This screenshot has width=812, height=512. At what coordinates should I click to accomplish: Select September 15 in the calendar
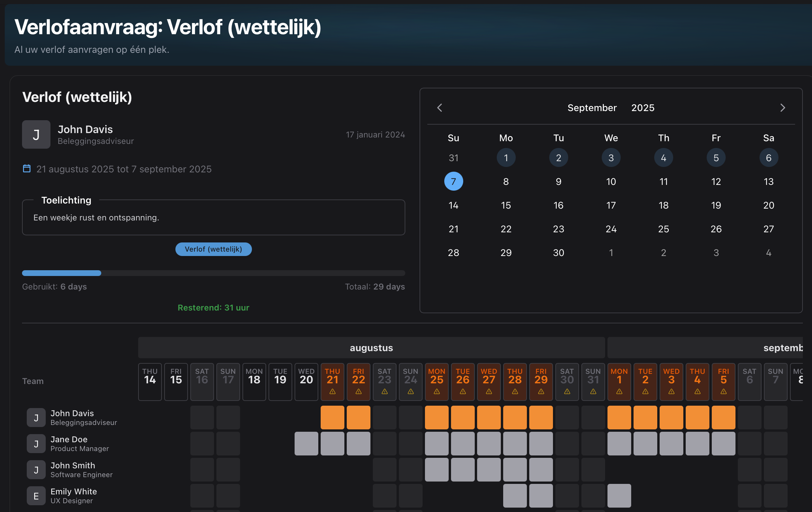[x=506, y=205]
